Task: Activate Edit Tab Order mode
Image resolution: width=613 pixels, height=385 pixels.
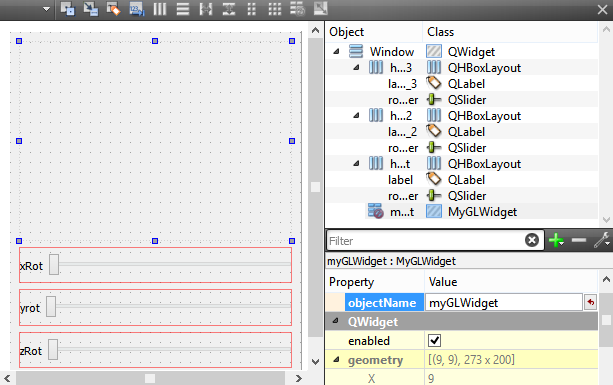Action: [x=137, y=9]
